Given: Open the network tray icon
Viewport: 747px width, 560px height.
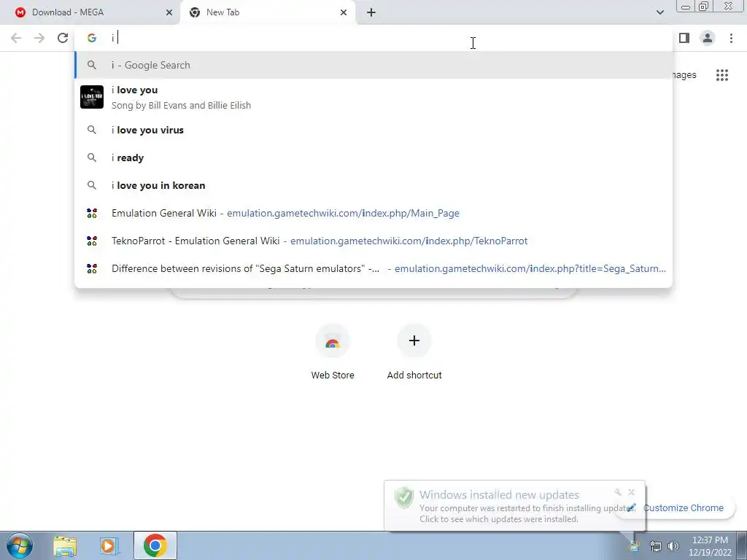Looking at the screenshot, I should [x=656, y=546].
